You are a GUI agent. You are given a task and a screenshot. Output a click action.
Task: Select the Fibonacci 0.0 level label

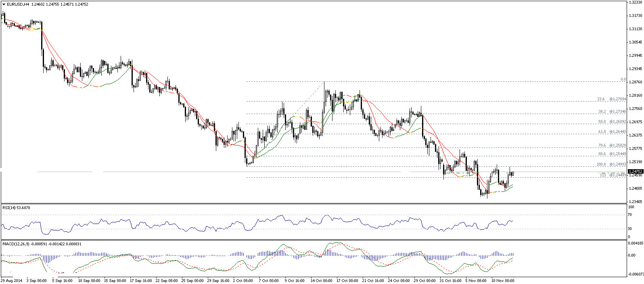click(623, 80)
